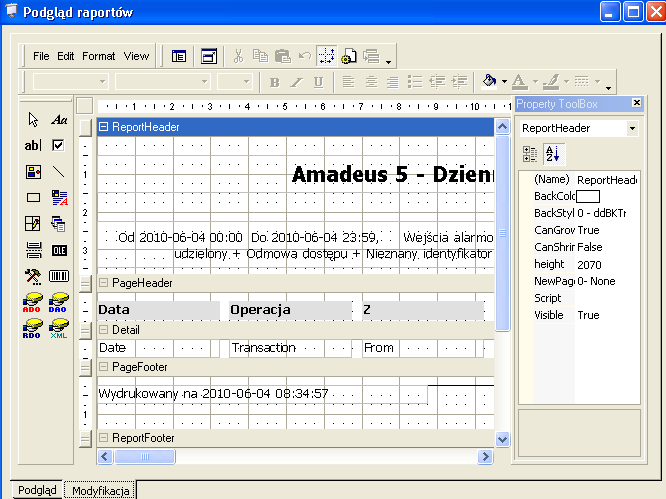Select the Transaction field in Detail
Viewport: 666px width, 499px height.
click(x=291, y=348)
